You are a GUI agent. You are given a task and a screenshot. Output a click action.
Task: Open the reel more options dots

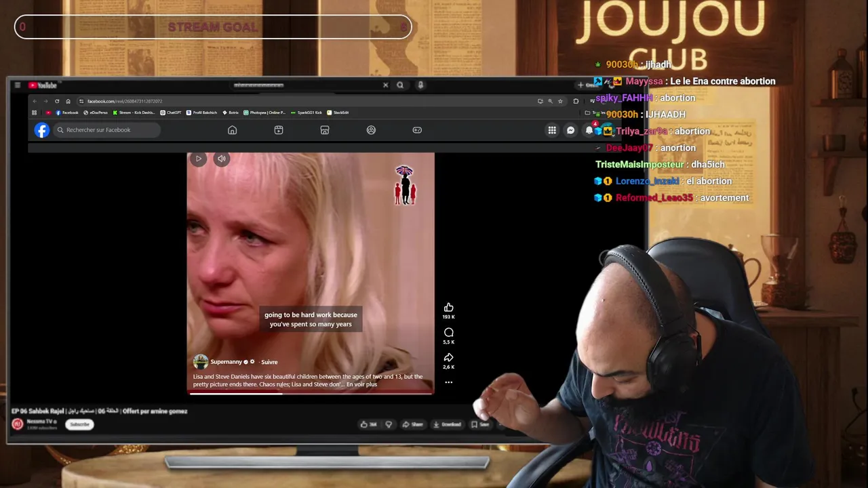(x=448, y=382)
